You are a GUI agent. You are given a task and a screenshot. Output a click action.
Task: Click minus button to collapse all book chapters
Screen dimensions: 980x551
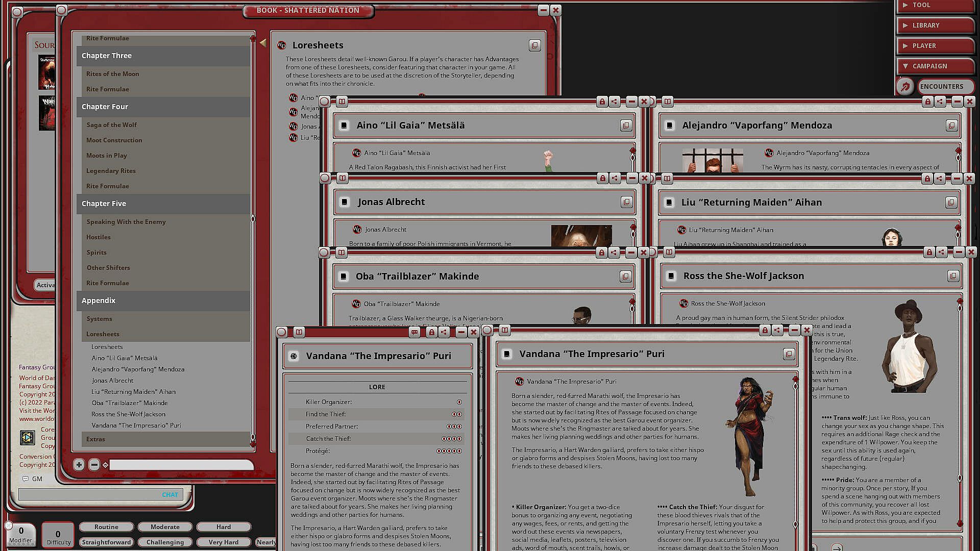[94, 465]
